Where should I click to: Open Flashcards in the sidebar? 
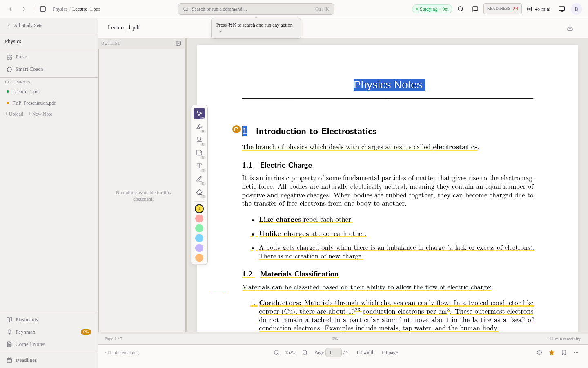[x=49, y=320]
